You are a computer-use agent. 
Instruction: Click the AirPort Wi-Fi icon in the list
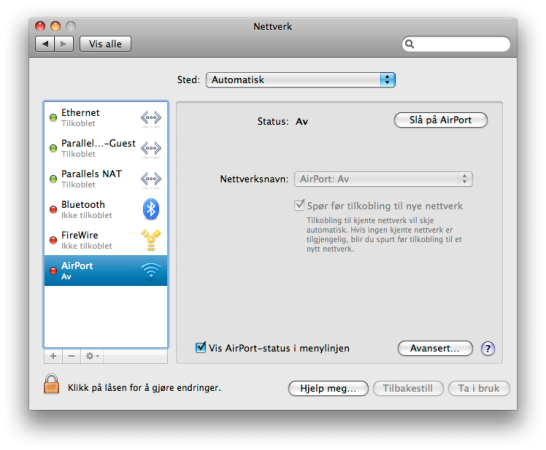click(x=151, y=270)
